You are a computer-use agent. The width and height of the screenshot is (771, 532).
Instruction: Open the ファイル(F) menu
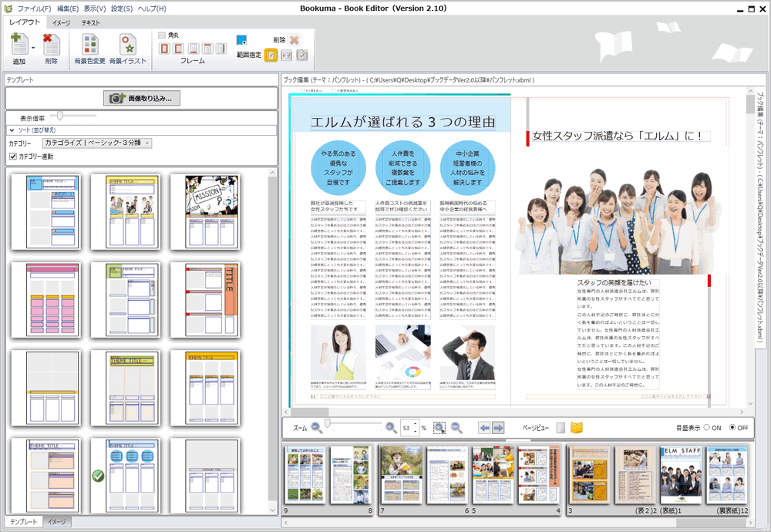[x=34, y=8]
